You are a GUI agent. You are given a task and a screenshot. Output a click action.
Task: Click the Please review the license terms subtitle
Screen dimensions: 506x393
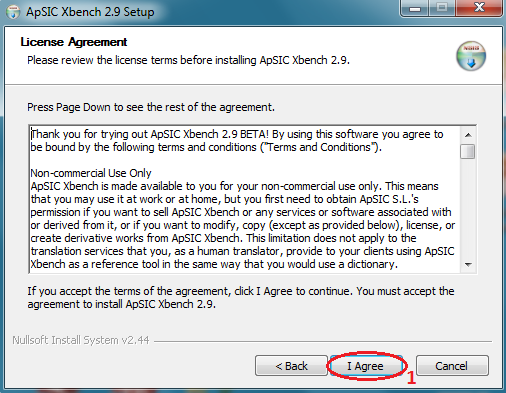pyautogui.click(x=188, y=60)
